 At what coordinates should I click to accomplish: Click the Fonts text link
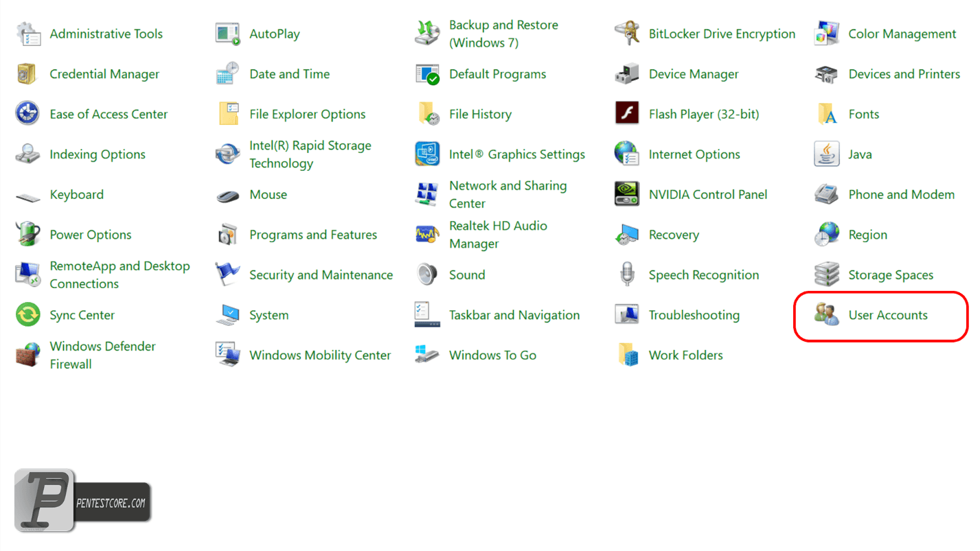(x=864, y=115)
